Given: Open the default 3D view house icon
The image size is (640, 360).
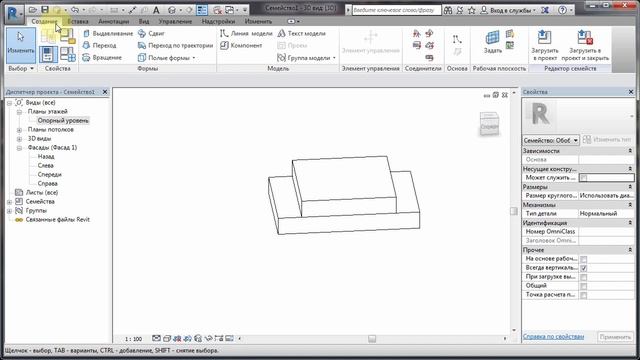Looking at the screenshot, I should click(x=172, y=10).
